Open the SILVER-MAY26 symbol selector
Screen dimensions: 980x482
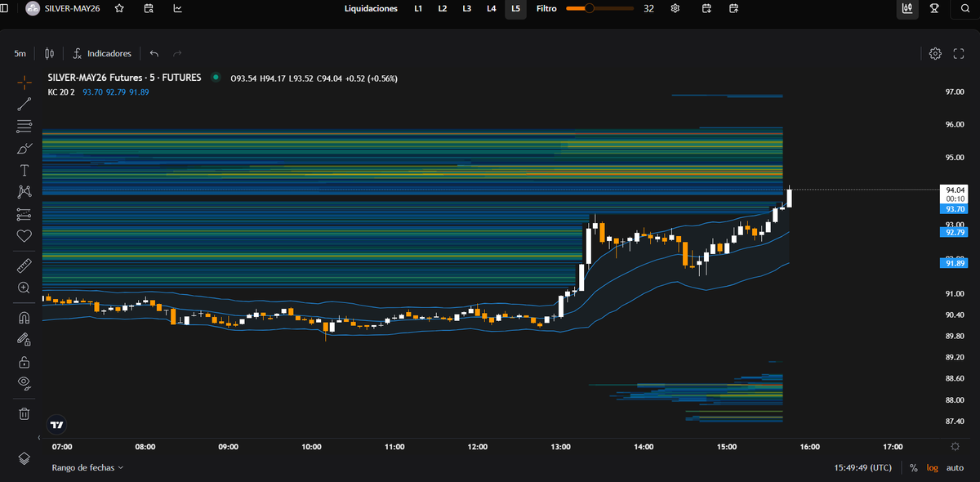tap(65, 9)
